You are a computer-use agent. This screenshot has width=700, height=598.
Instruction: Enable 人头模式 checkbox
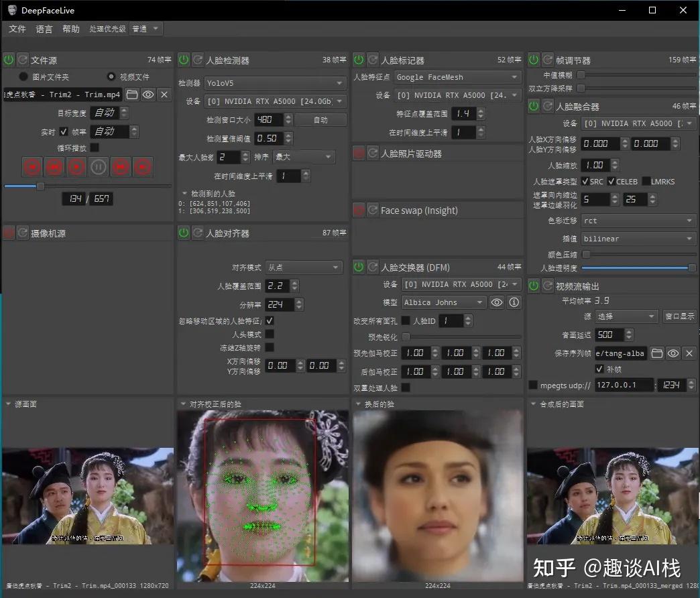(270, 334)
